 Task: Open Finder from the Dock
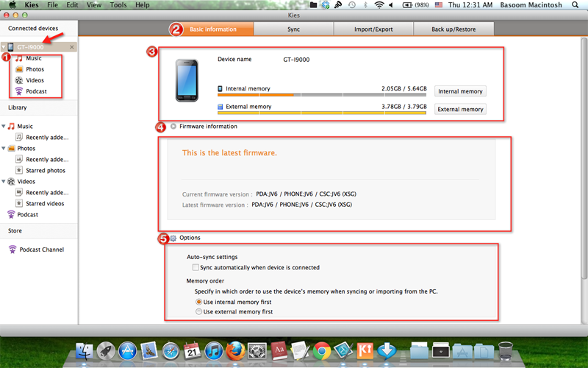pos(85,352)
